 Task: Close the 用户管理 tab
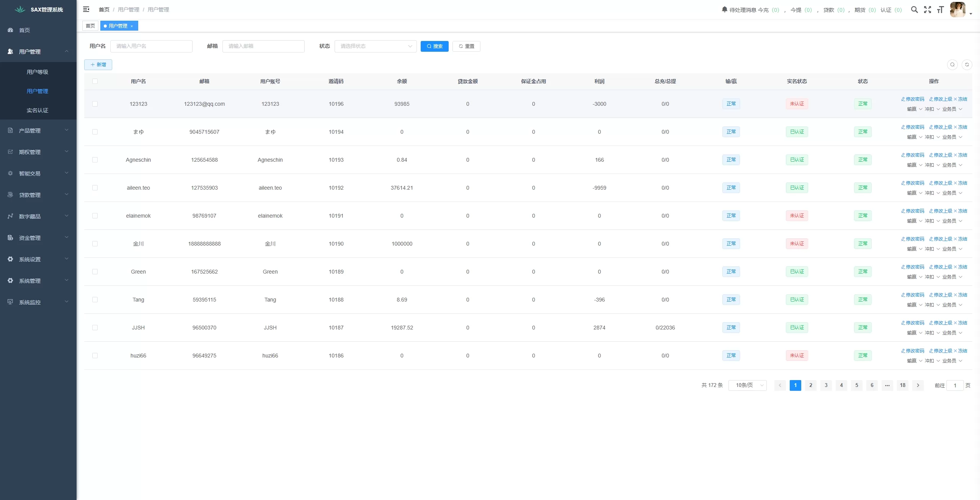tap(132, 26)
